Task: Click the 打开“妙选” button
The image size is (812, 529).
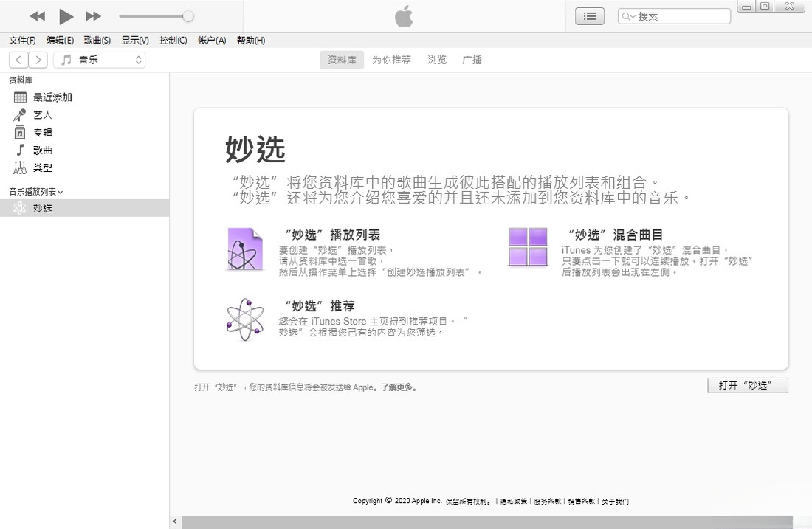Action: (x=748, y=386)
